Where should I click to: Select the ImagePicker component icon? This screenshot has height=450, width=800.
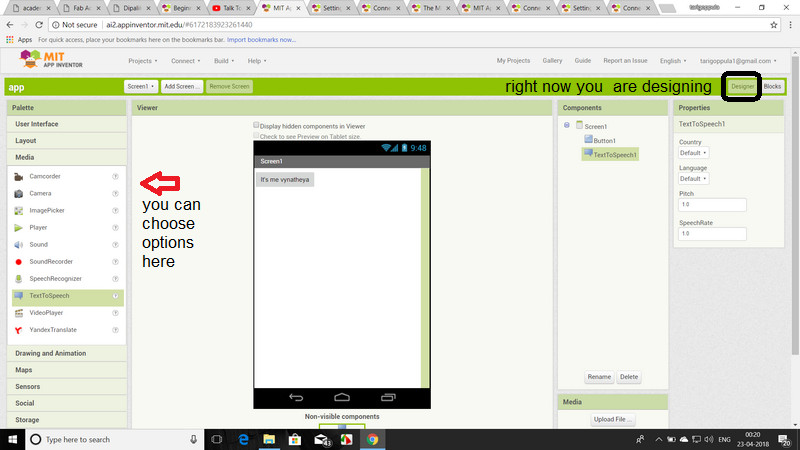pyautogui.click(x=19, y=211)
